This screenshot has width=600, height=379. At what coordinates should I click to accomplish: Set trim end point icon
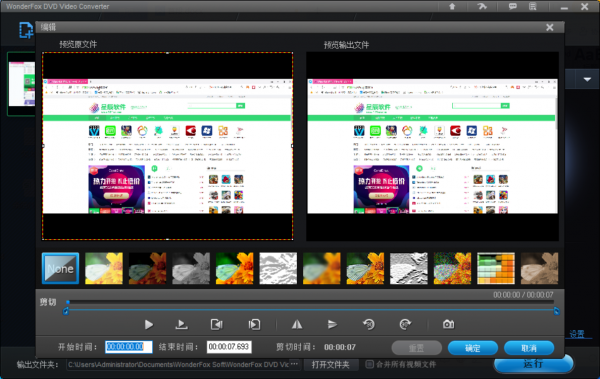[254, 325]
